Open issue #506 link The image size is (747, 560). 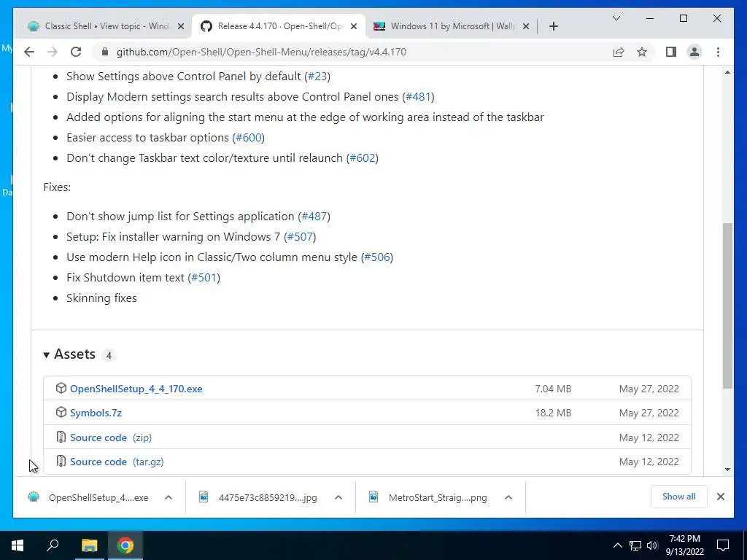pyautogui.click(x=377, y=257)
